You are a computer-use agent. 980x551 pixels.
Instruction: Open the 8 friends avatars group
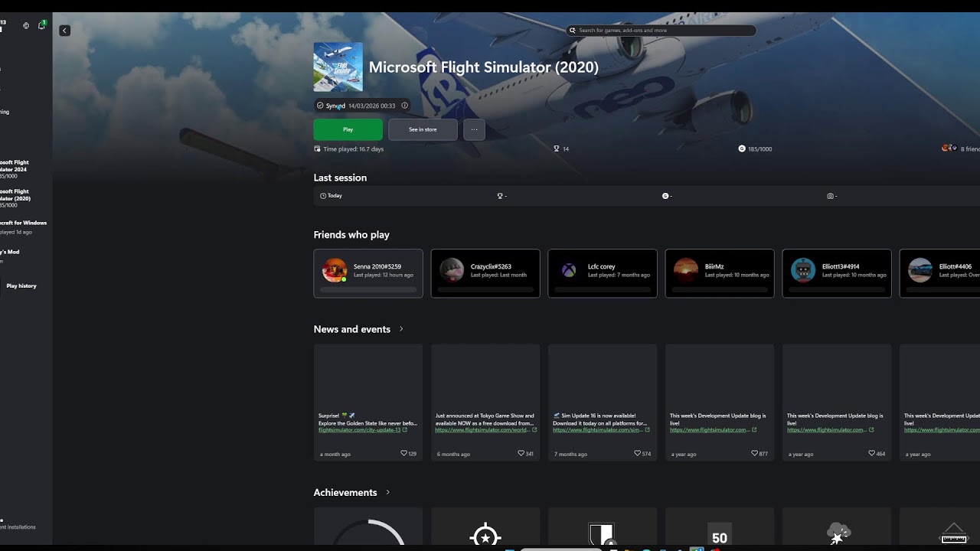point(949,148)
